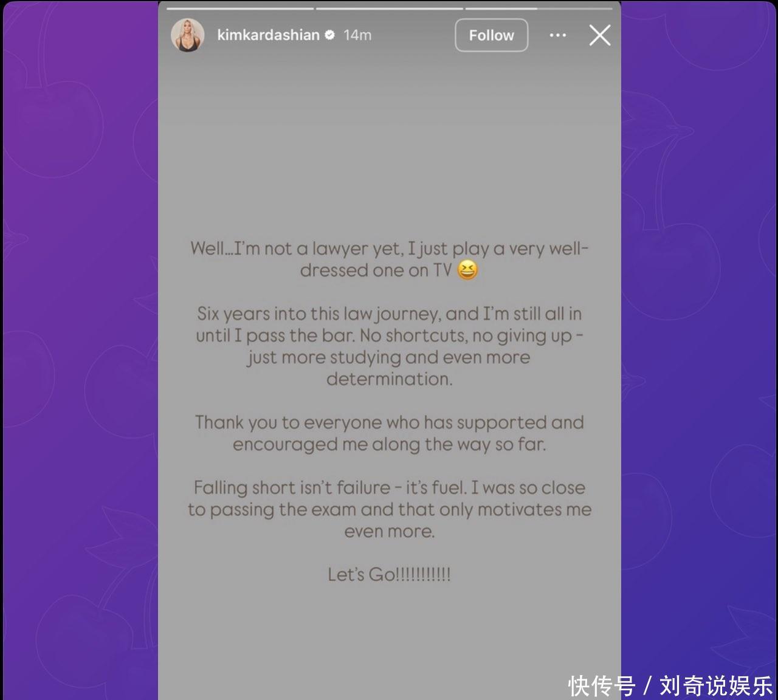The image size is (778, 700).
Task: Click the blue verified badge icon
Action: tap(329, 35)
